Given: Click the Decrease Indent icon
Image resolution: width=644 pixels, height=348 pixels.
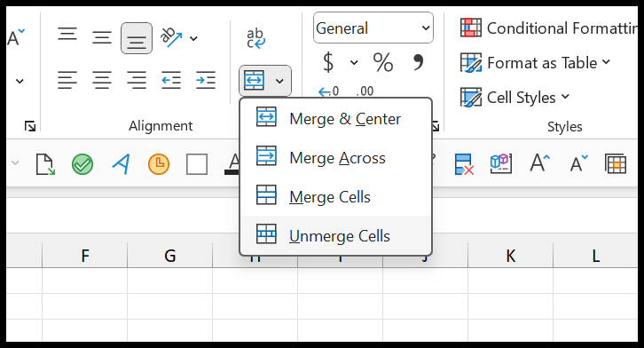Looking at the screenshot, I should (171, 80).
